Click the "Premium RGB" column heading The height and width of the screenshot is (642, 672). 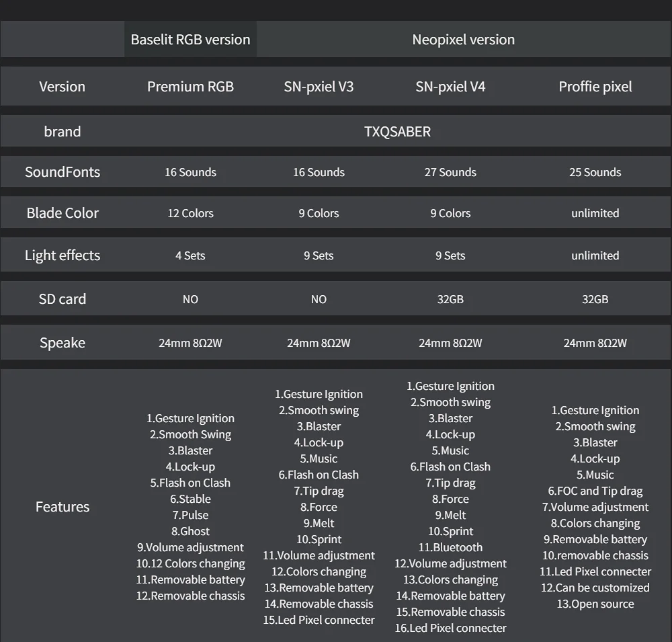pyautogui.click(x=190, y=87)
